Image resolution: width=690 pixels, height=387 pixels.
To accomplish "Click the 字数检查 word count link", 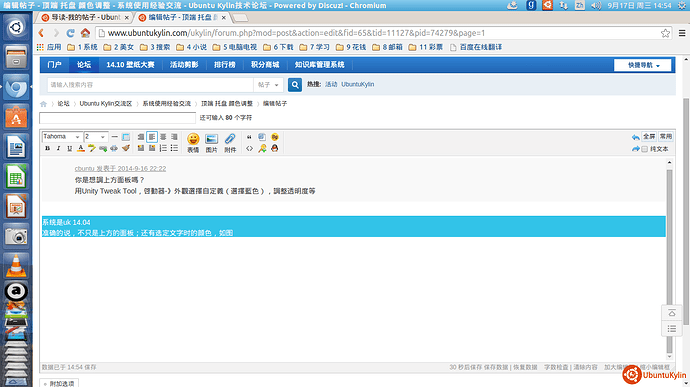I will pos(556,367).
